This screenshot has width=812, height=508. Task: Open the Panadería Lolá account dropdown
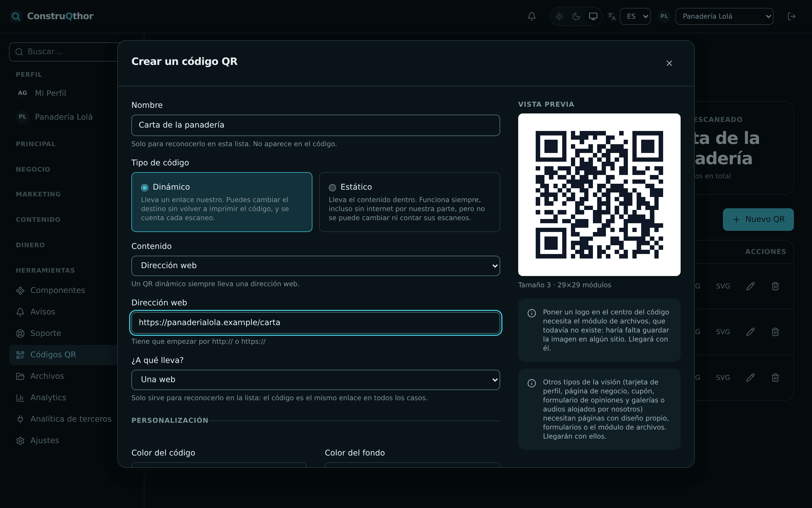point(724,16)
